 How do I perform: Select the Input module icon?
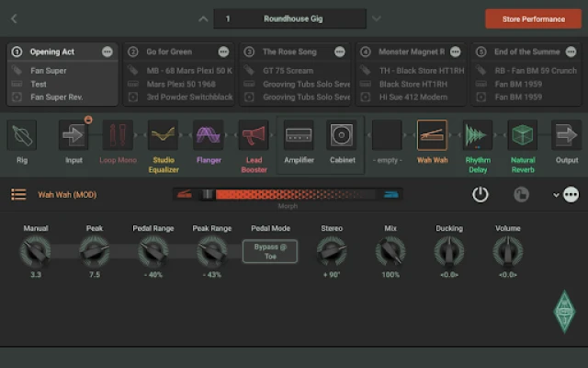click(73, 135)
